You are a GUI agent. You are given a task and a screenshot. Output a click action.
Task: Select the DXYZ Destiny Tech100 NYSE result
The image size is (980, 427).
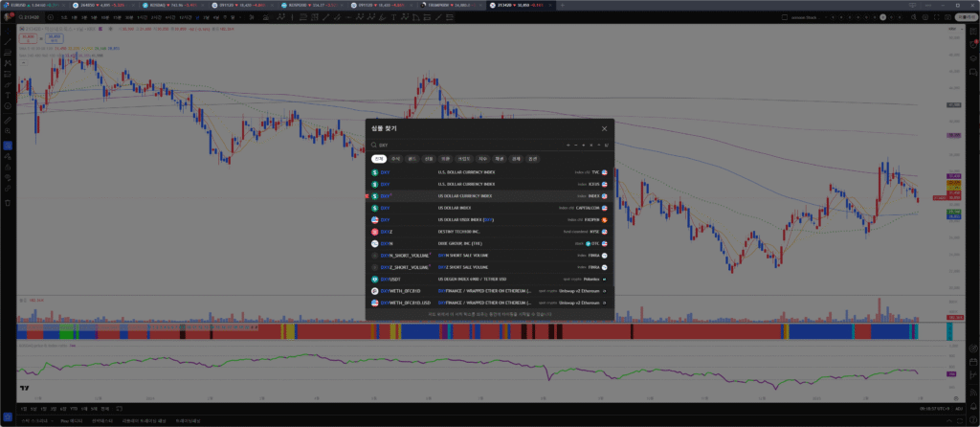pyautogui.click(x=489, y=232)
